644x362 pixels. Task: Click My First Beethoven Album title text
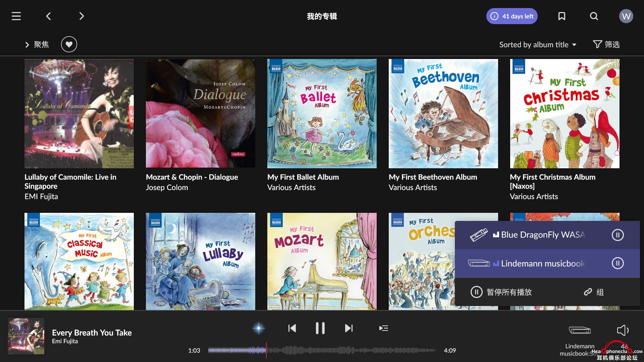tap(433, 177)
